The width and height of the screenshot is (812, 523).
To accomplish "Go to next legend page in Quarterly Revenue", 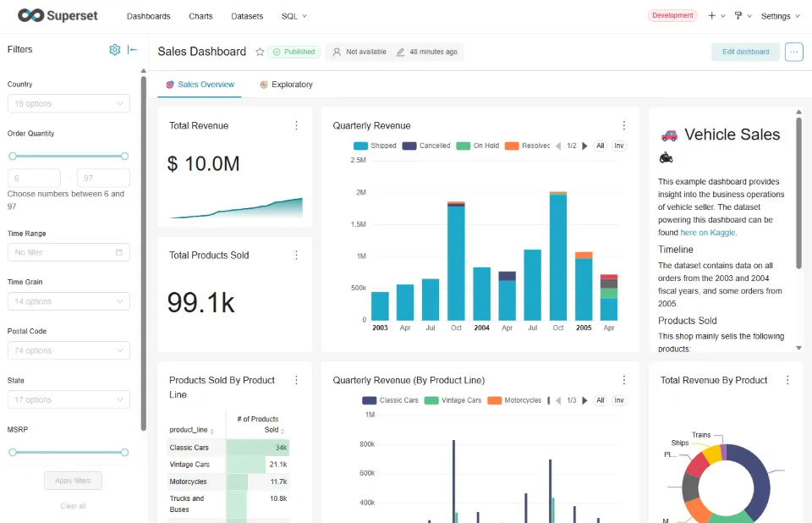I will (584, 146).
